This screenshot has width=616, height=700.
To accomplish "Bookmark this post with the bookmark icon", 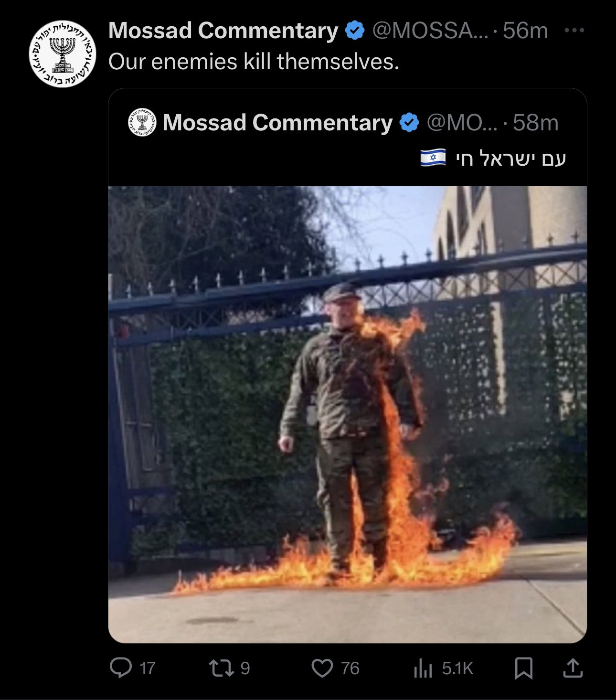I will (523, 668).
